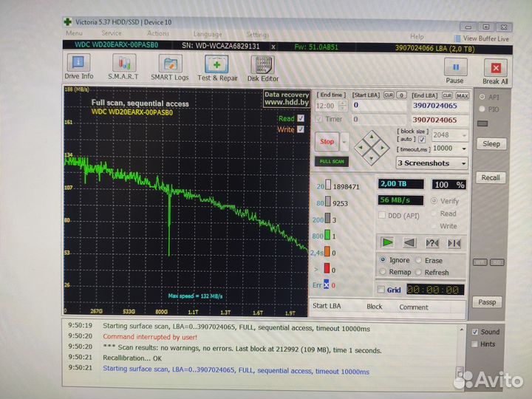
Task: Open SMART Logs
Action: pyautogui.click(x=170, y=67)
